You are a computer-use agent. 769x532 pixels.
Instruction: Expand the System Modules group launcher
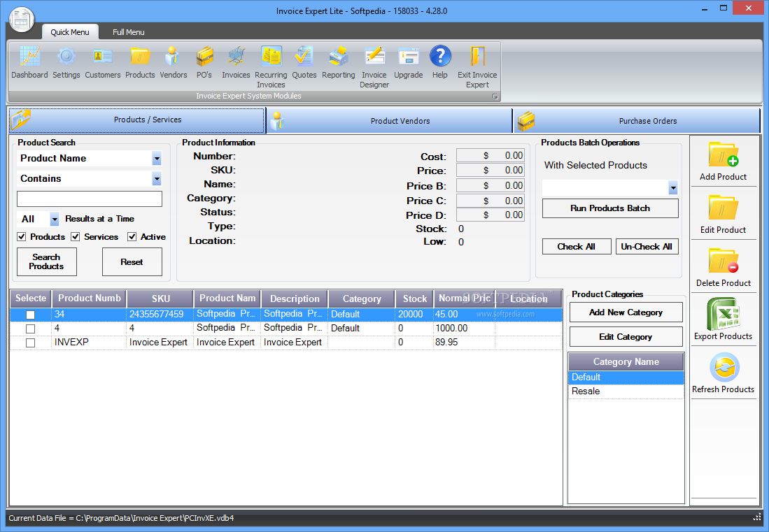coord(495,96)
